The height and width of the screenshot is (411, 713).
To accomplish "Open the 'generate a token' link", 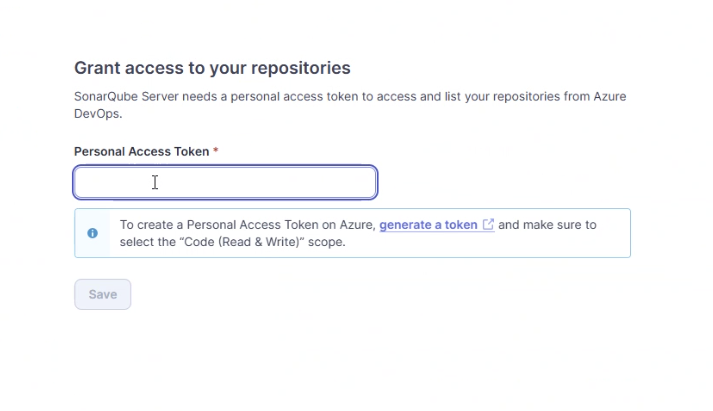I will point(428,225).
